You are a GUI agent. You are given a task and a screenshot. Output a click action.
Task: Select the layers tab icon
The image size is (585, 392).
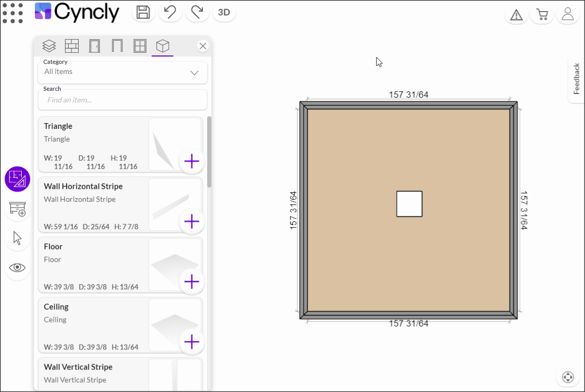tap(49, 46)
